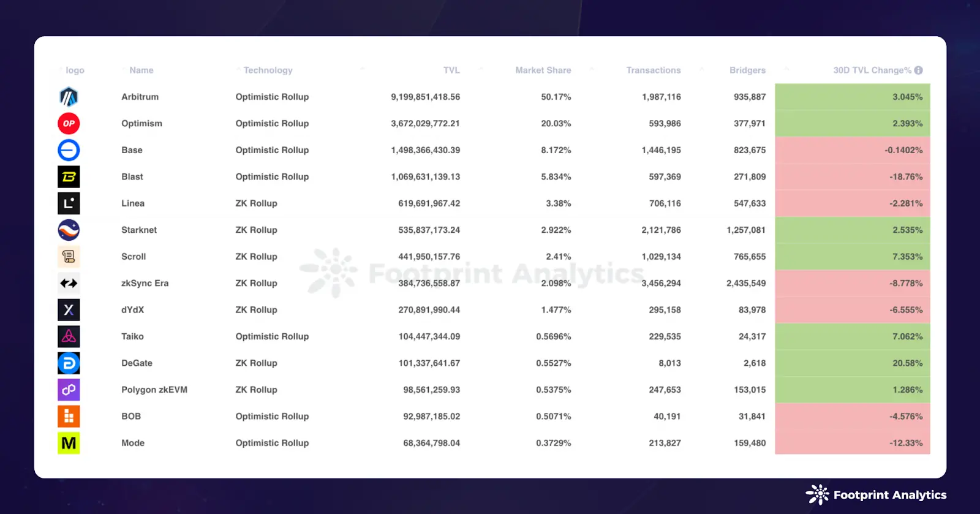Click the Footprint Analytics logo in footer
The height and width of the screenshot is (514, 980).
[x=876, y=494]
